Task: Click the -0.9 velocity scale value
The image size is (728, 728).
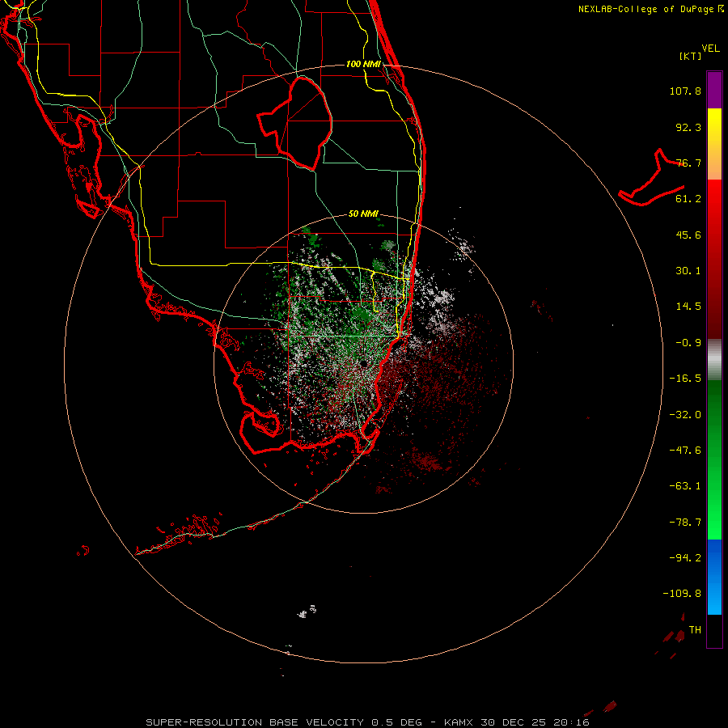Action: click(x=688, y=343)
